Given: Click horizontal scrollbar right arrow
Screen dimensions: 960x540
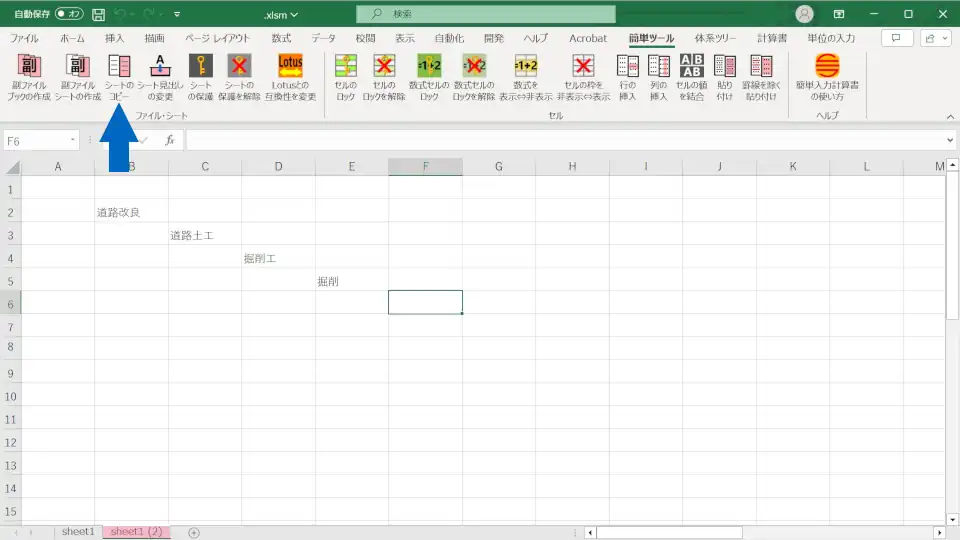Looking at the screenshot, I should [939, 533].
